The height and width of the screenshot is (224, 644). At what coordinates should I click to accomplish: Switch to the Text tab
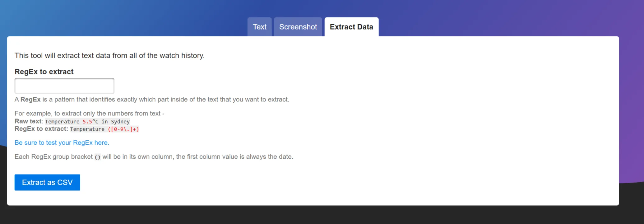(259, 27)
